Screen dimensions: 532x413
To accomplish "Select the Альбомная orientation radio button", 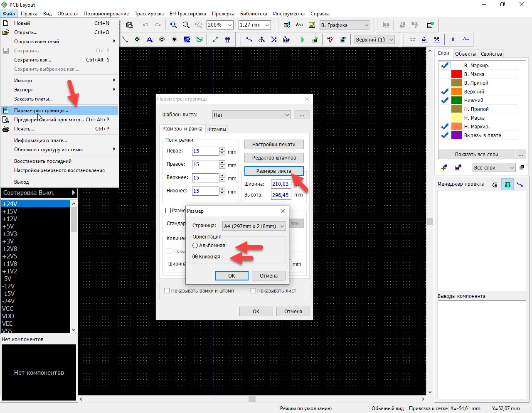I will coord(195,246).
